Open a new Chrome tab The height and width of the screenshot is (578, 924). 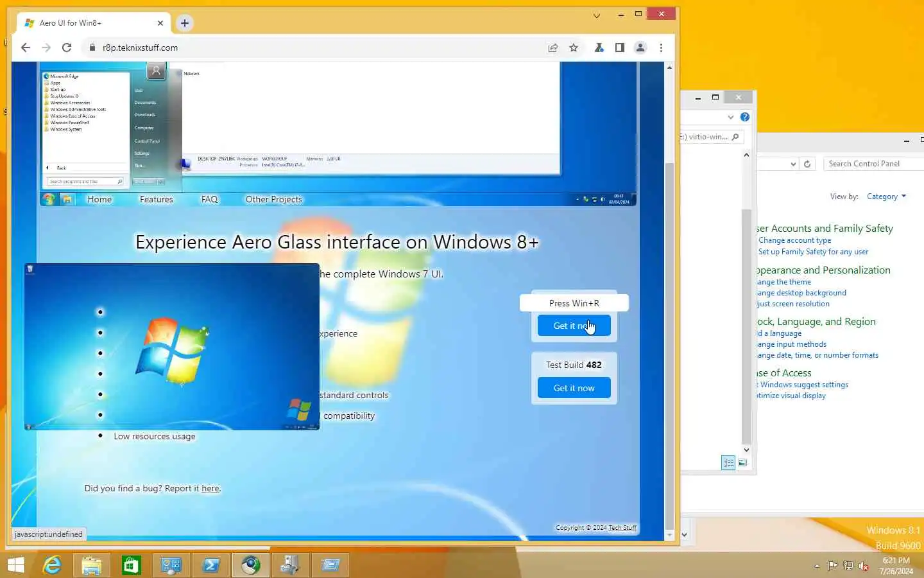coord(185,23)
